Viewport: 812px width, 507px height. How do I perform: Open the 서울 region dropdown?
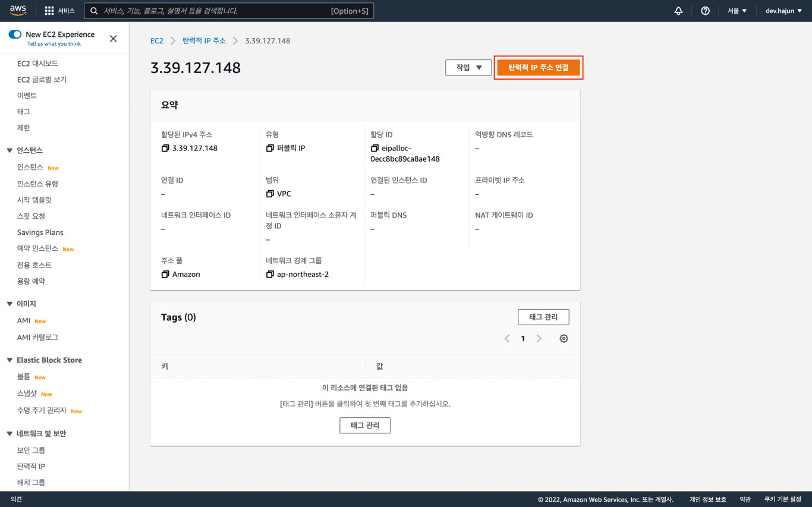pos(737,11)
